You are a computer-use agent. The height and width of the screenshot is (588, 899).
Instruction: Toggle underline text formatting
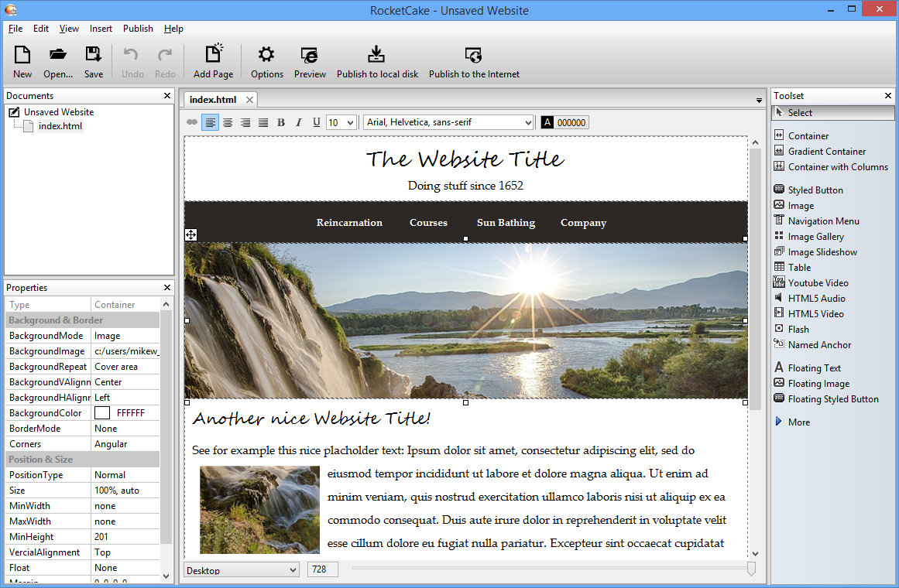[x=317, y=122]
